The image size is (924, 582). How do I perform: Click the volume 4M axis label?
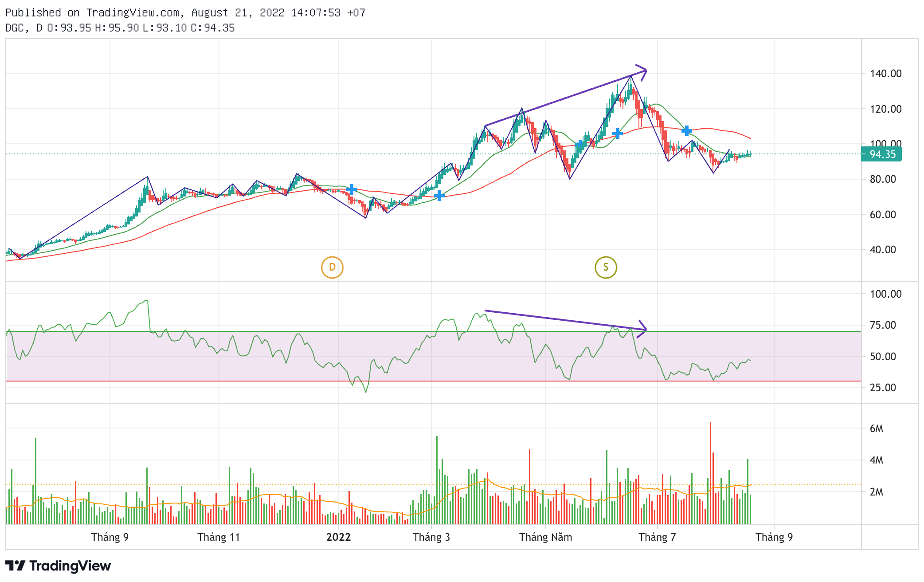pos(876,460)
